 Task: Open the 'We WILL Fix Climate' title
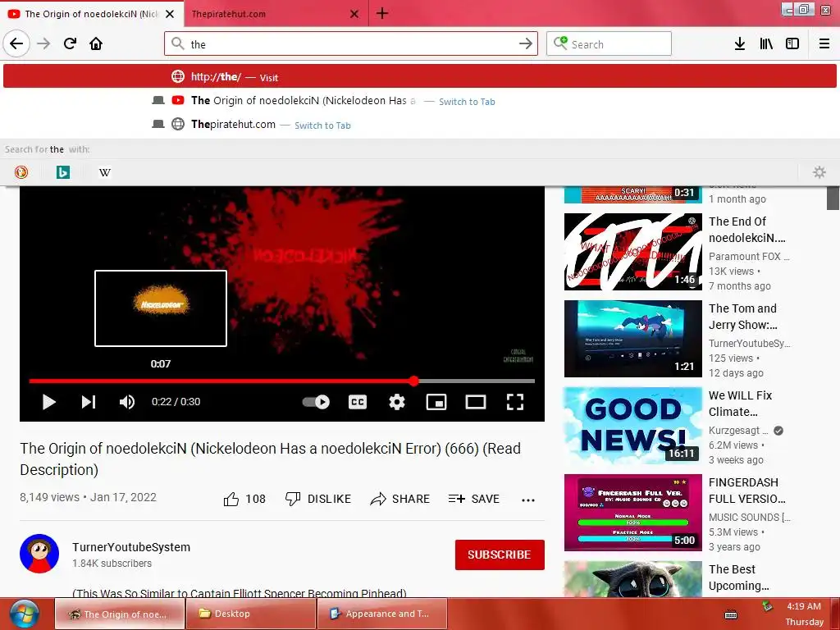click(x=741, y=404)
